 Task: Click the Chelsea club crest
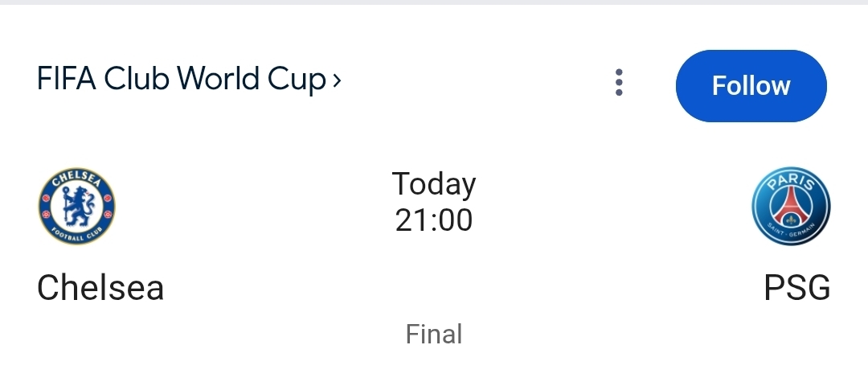tap(76, 207)
